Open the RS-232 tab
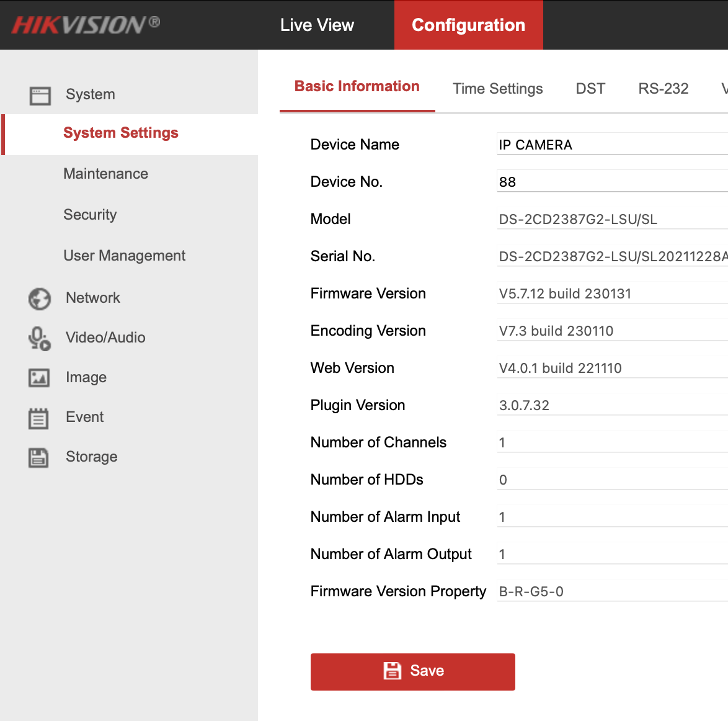 tap(663, 89)
